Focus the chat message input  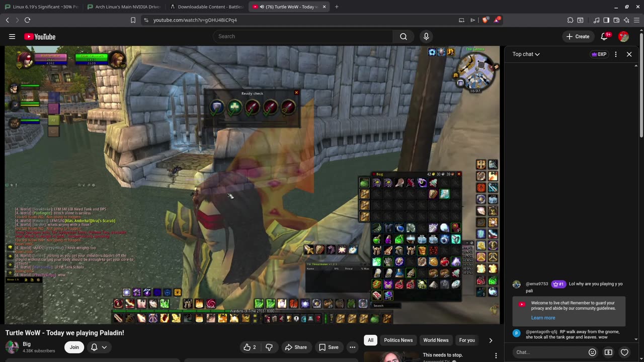click(548, 352)
